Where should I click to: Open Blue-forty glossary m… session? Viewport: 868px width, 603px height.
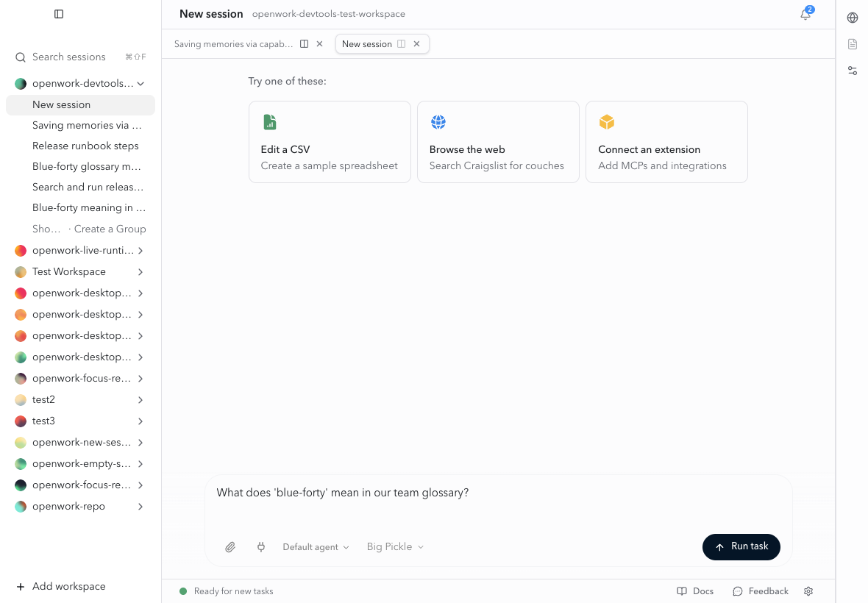[80, 166]
